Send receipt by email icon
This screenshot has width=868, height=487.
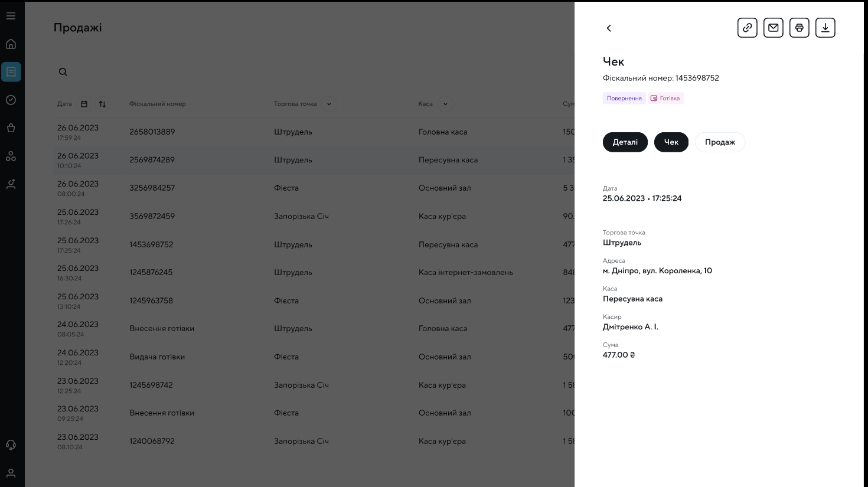pos(773,28)
